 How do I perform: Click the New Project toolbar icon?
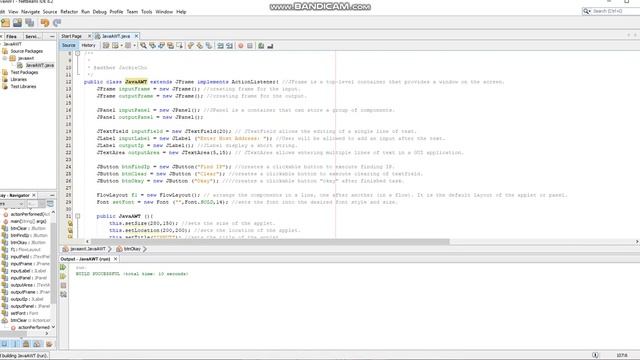coord(6,23)
